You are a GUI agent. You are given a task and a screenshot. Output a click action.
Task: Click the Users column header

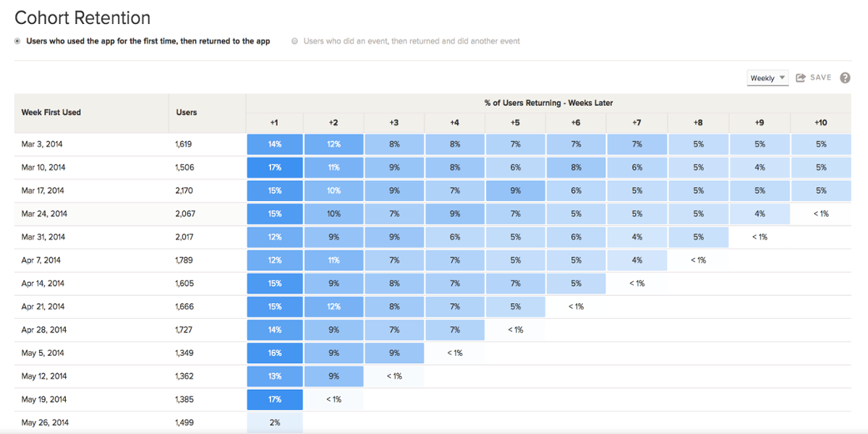click(187, 112)
